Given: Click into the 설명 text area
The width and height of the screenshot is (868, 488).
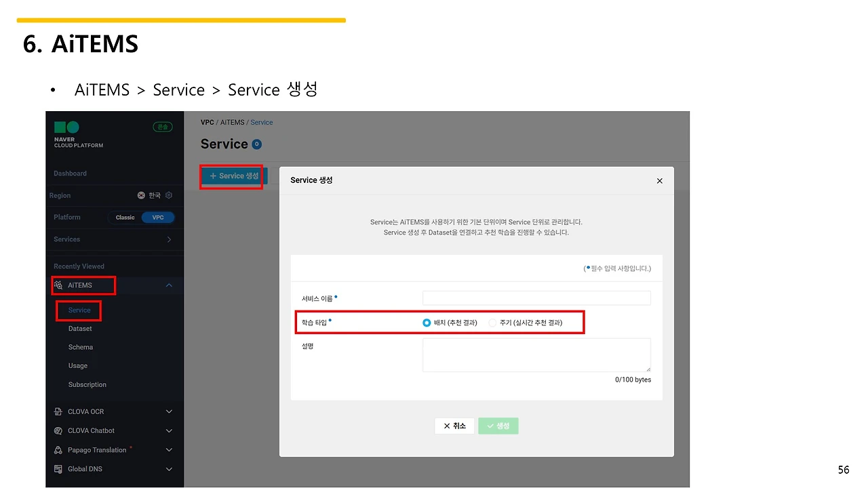Looking at the screenshot, I should pos(536,355).
